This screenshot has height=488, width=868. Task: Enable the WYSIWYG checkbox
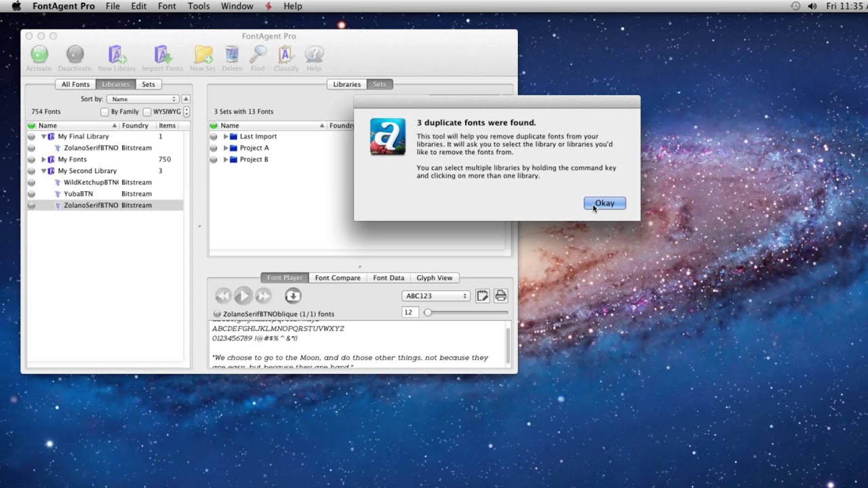click(147, 112)
